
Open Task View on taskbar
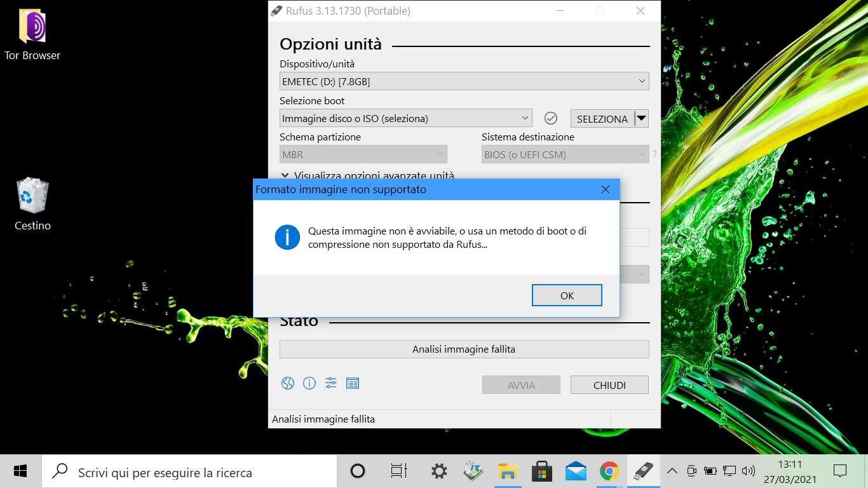coord(398,471)
